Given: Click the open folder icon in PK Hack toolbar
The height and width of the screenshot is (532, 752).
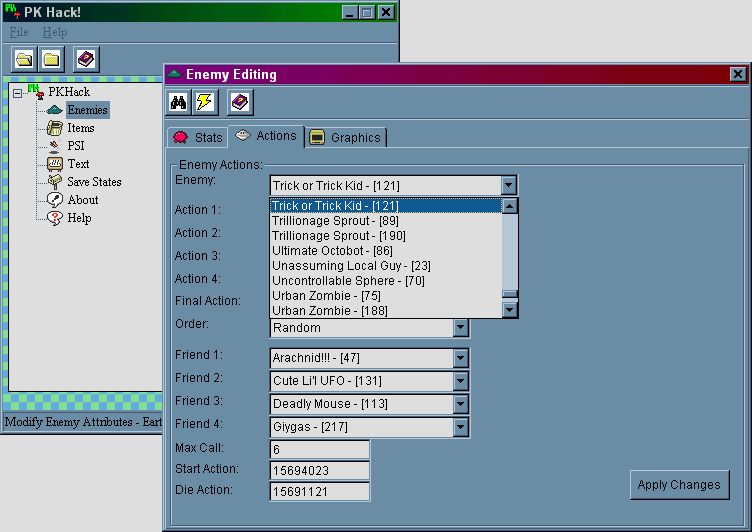Looking at the screenshot, I should point(24,59).
